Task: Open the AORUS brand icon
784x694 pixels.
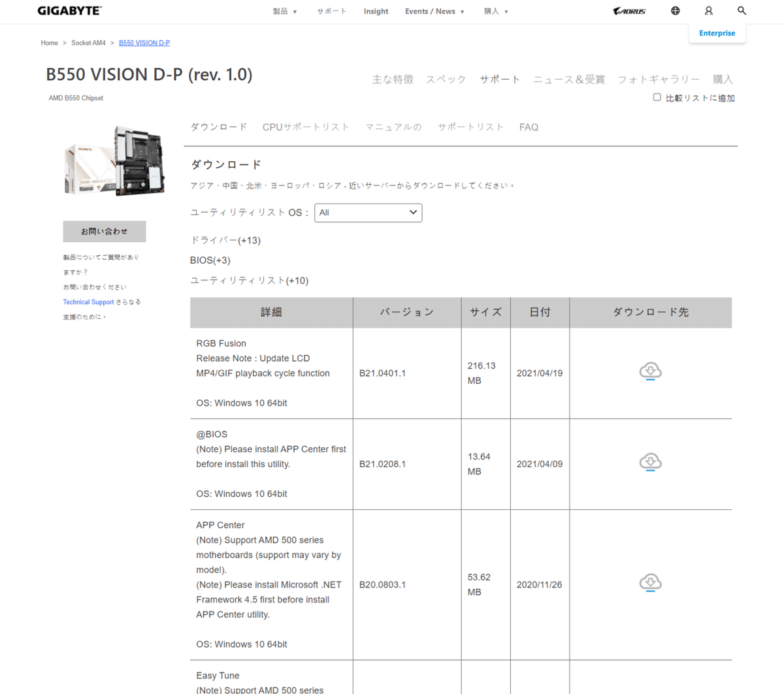Action: point(629,11)
